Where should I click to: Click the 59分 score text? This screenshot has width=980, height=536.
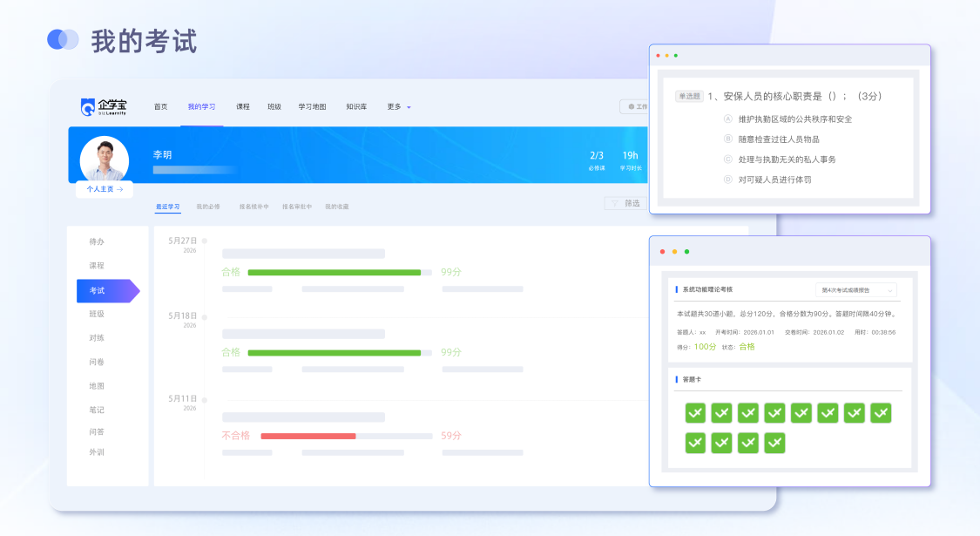pos(450,435)
